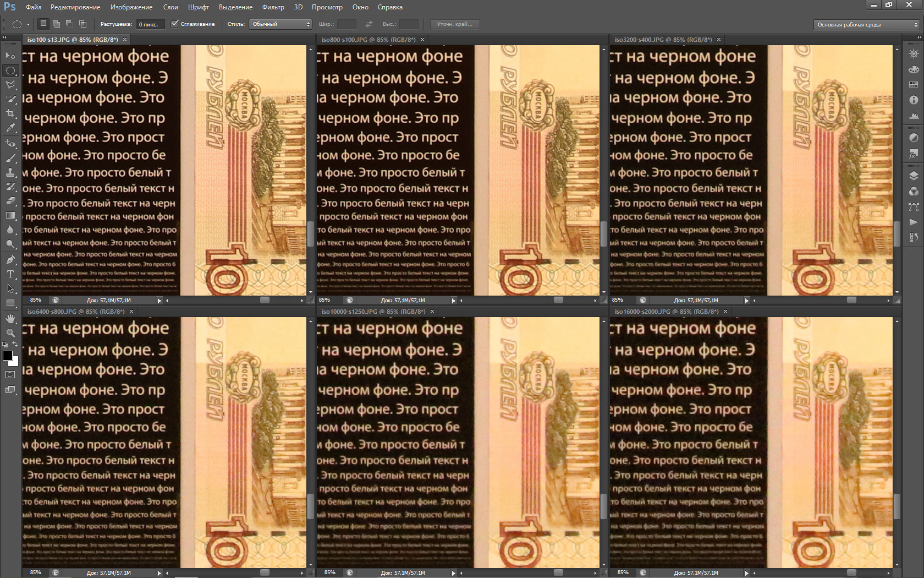Set the background color swatch
Screen dimensions: 924x578
pyautogui.click(x=14, y=362)
